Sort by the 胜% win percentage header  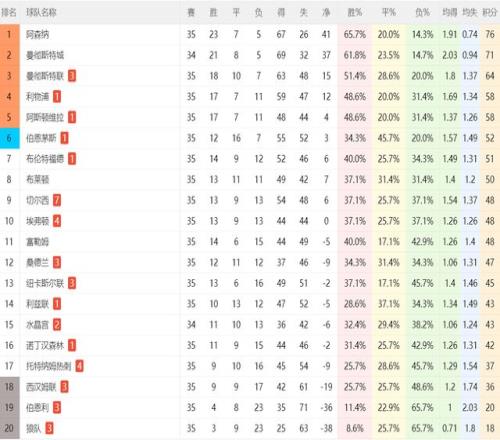click(355, 13)
